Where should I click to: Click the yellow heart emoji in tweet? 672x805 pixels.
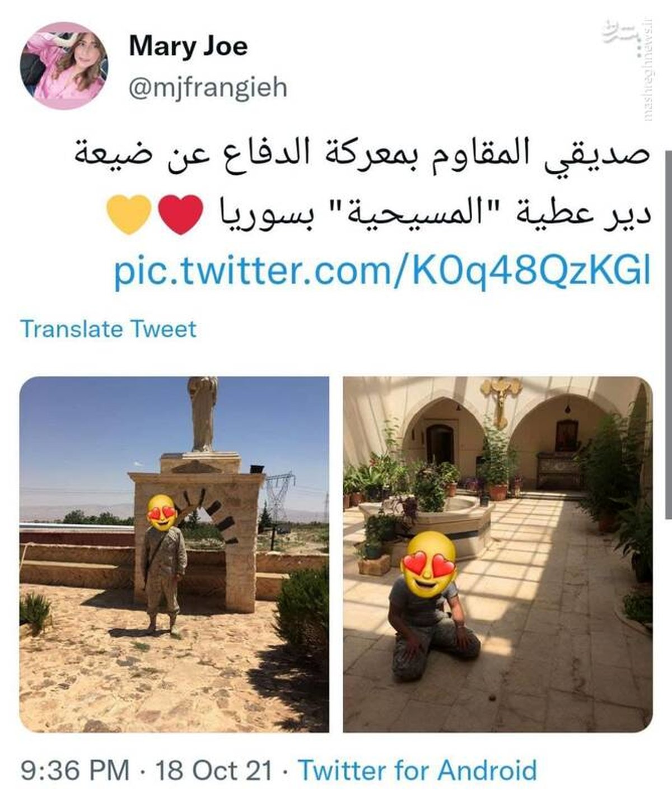click(128, 216)
